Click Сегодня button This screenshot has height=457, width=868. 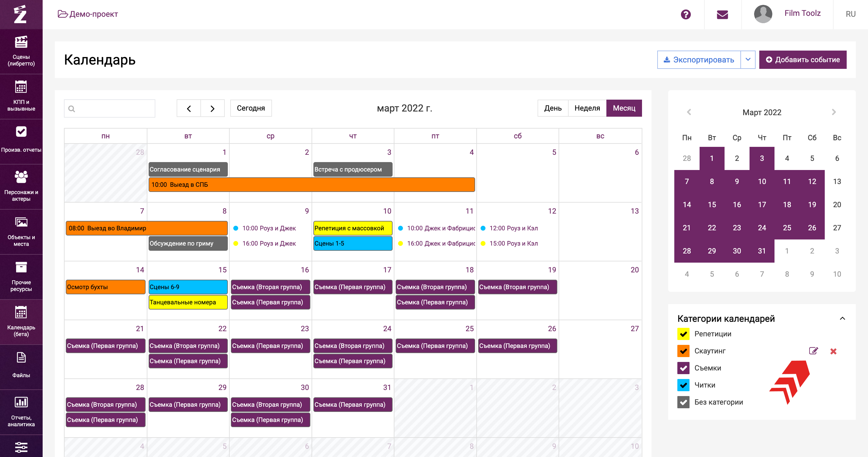click(x=251, y=108)
